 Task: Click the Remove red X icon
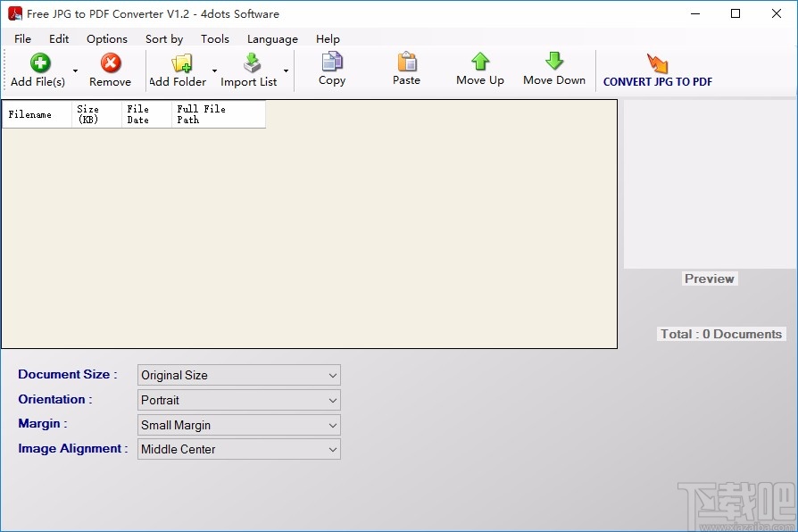point(111,62)
